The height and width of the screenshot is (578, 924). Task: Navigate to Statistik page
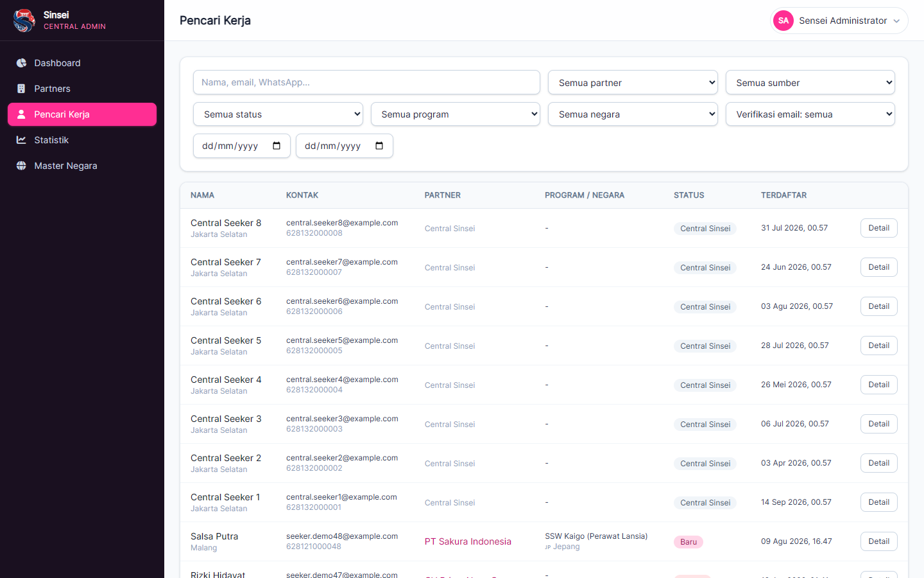(x=82, y=140)
